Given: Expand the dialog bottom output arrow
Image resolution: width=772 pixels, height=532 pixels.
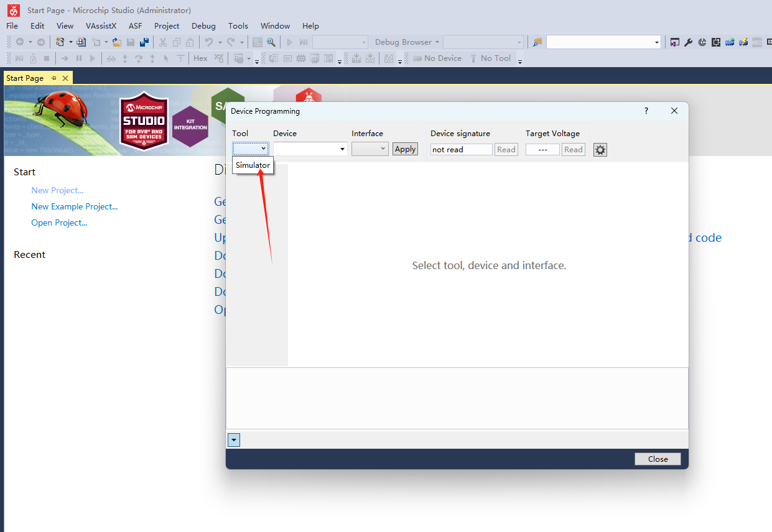Looking at the screenshot, I should point(234,440).
